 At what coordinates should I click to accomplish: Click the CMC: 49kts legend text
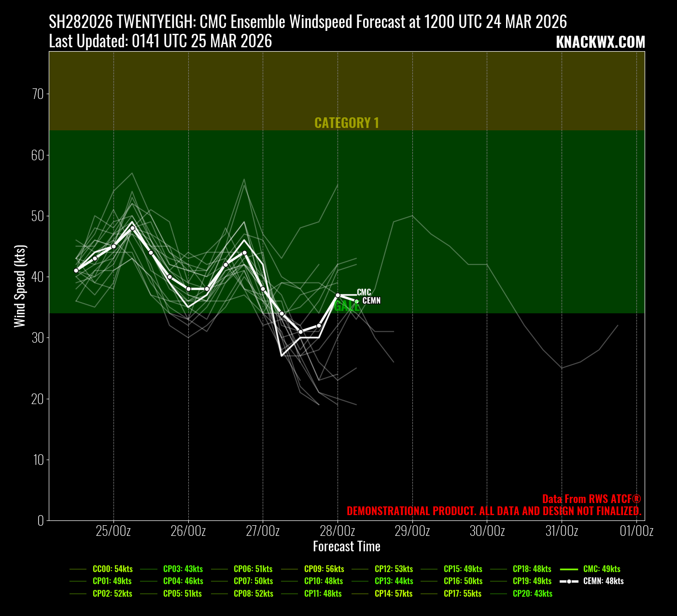(x=602, y=569)
